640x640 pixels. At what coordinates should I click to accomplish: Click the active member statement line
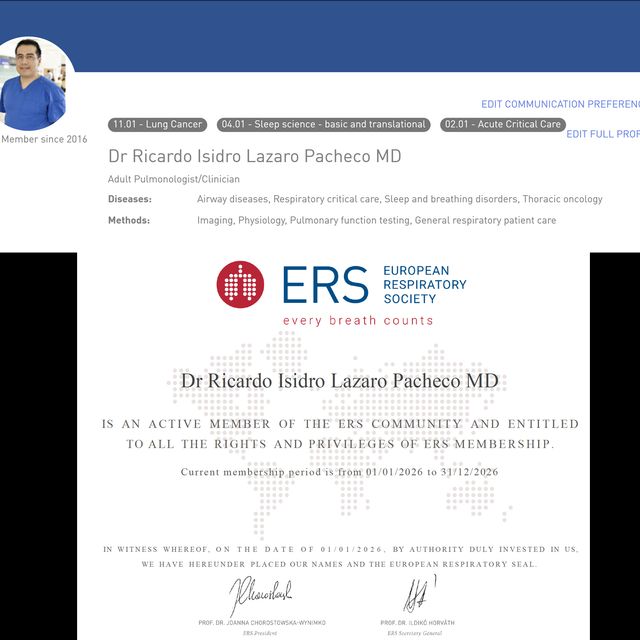pos(340,424)
